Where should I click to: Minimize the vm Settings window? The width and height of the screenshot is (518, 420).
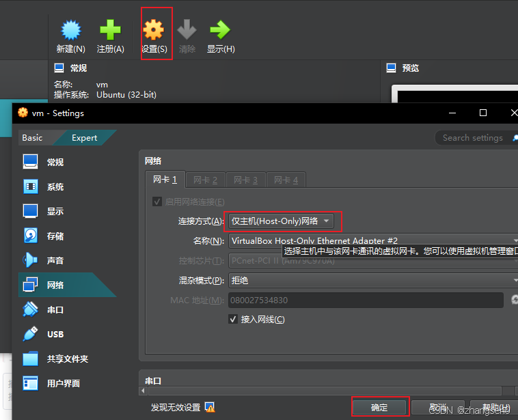452,113
